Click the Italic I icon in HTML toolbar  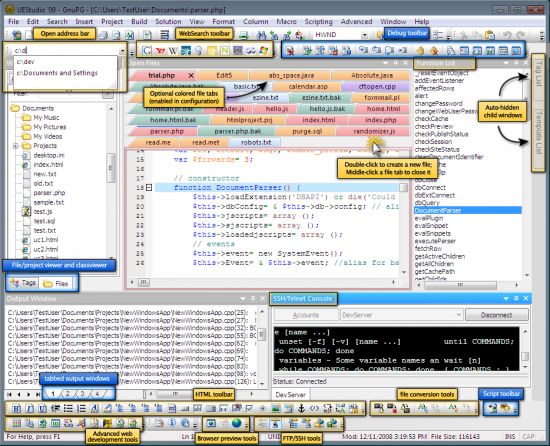[30, 408]
